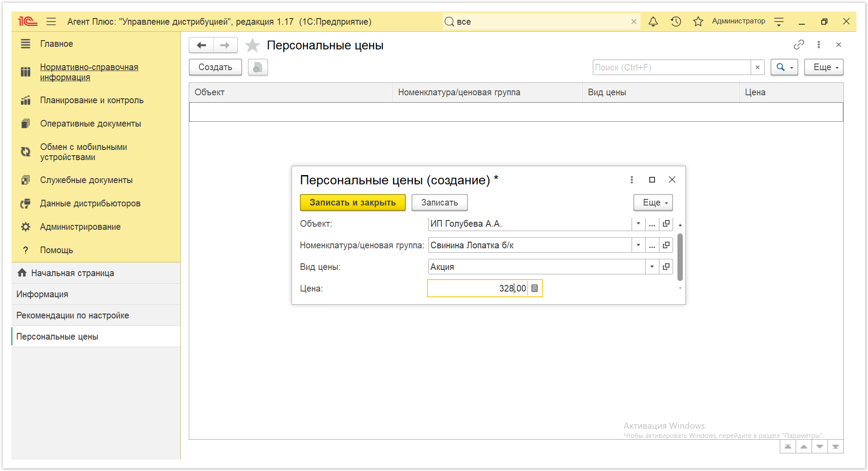
Task: Open the magnifier search dropdown
Action: pos(784,67)
